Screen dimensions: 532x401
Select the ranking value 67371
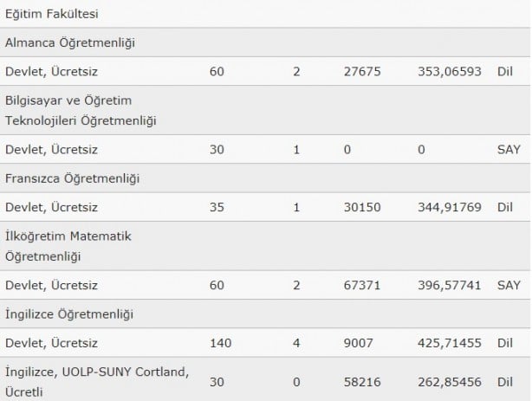[x=362, y=285]
